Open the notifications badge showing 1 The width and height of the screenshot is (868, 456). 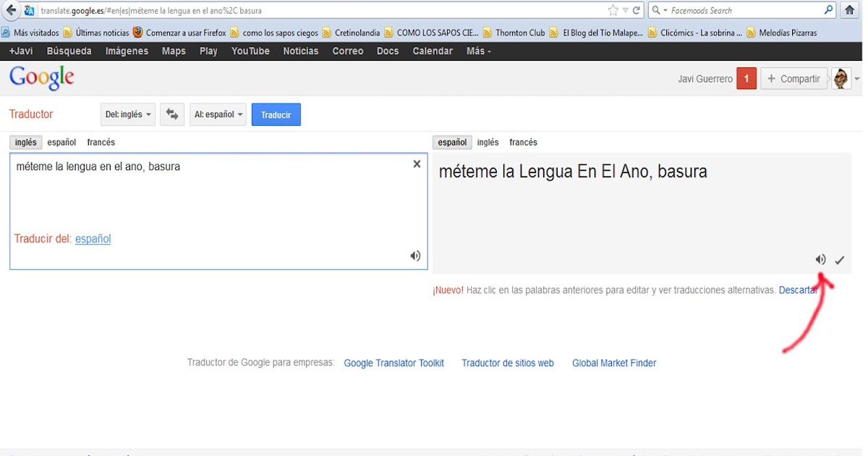746,79
